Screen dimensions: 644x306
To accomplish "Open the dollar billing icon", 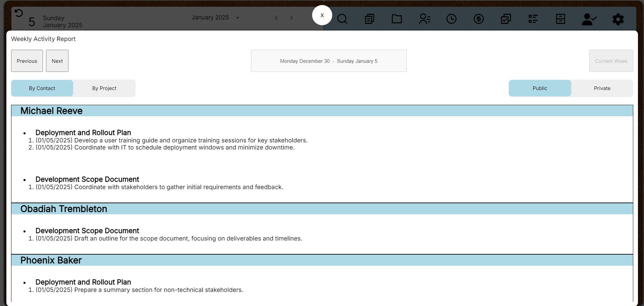I will click(x=479, y=19).
